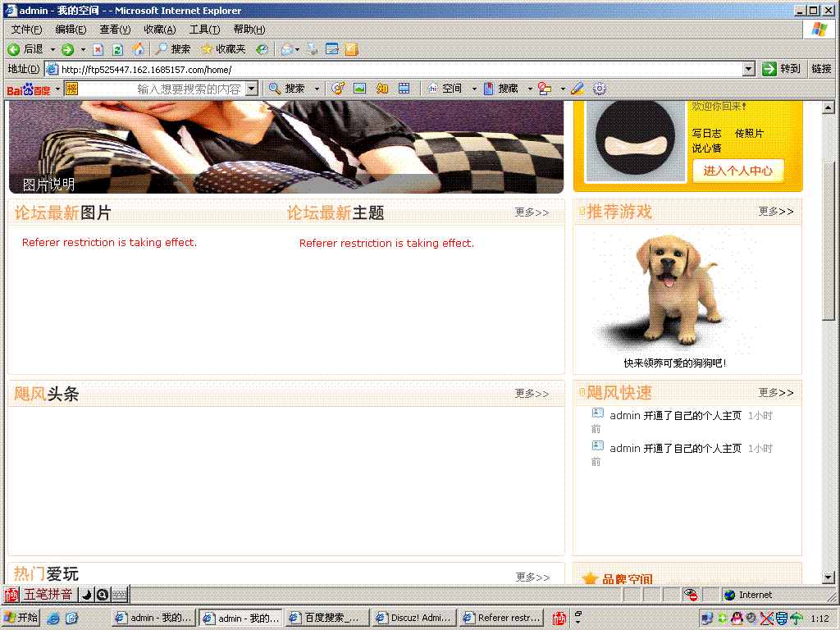Click the red Stop loading icon

[98, 49]
